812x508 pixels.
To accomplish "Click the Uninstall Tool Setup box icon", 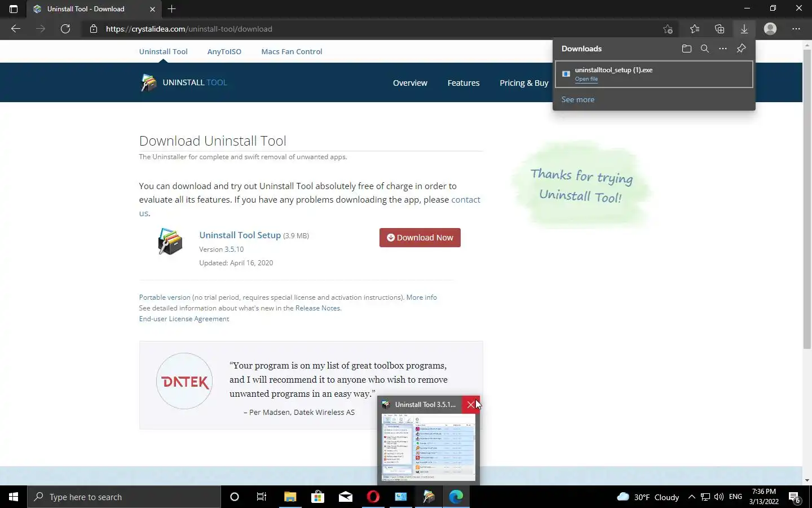I will 170,242.
